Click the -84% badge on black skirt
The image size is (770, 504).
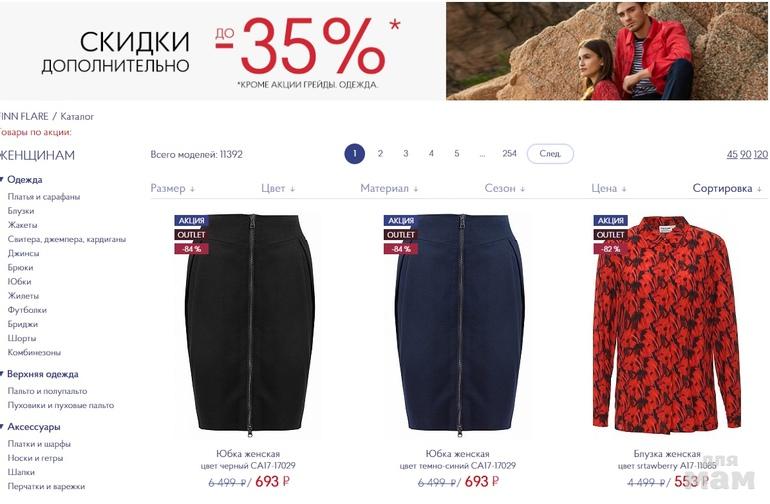pyautogui.click(x=191, y=249)
